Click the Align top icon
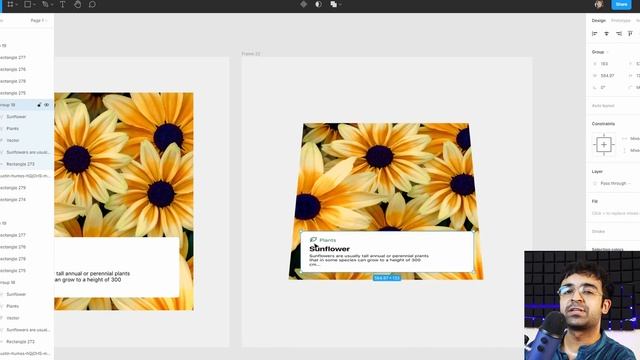640x360 pixels. 631,34
